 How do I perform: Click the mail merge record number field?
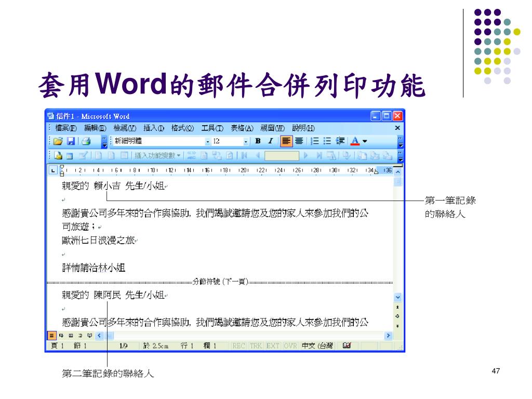click(x=282, y=156)
